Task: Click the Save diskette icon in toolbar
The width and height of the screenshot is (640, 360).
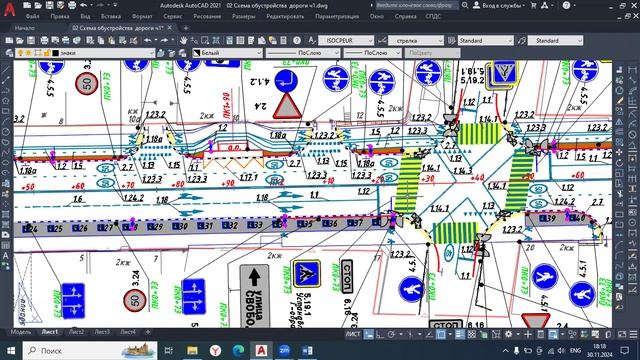Action: [x=31, y=40]
